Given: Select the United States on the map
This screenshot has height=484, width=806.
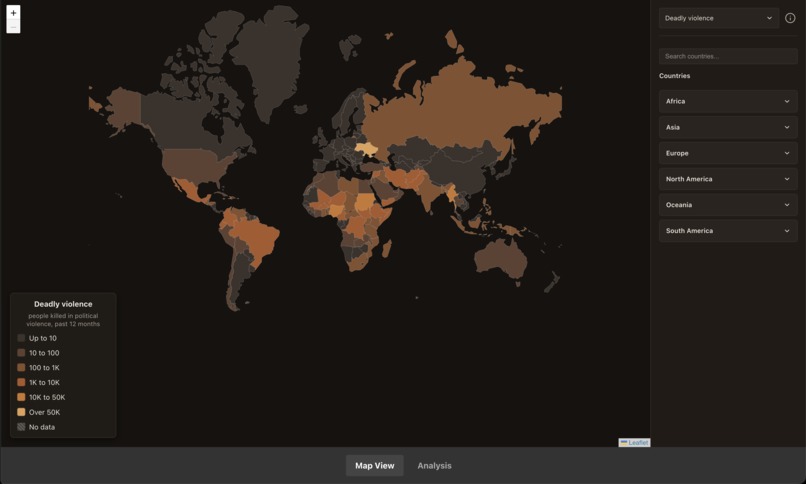Looking at the screenshot, I should pos(193,164).
